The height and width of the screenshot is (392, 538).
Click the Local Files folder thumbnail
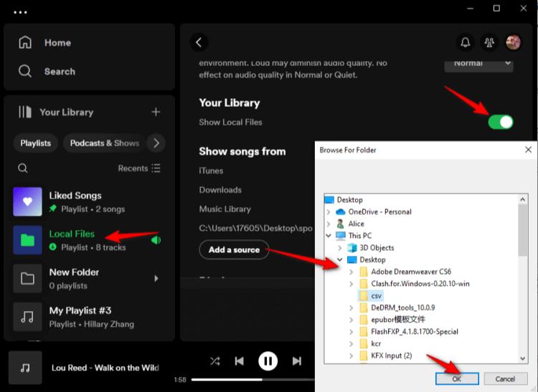[x=27, y=240]
